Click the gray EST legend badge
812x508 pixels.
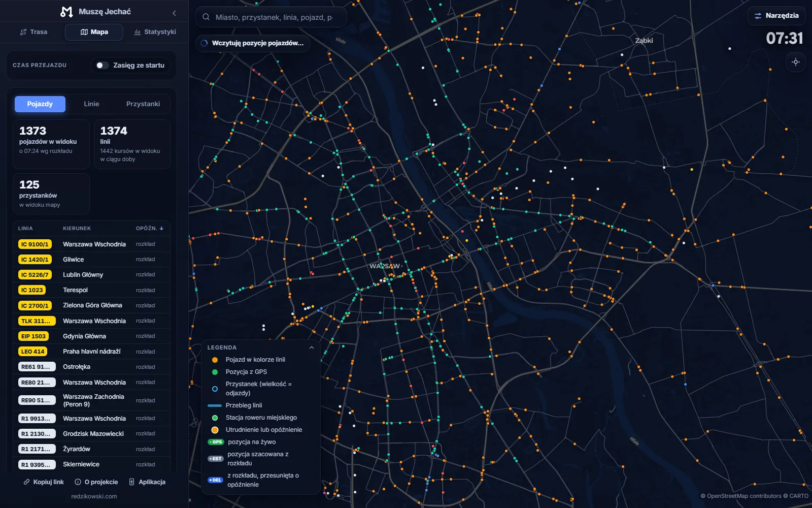(x=216, y=459)
